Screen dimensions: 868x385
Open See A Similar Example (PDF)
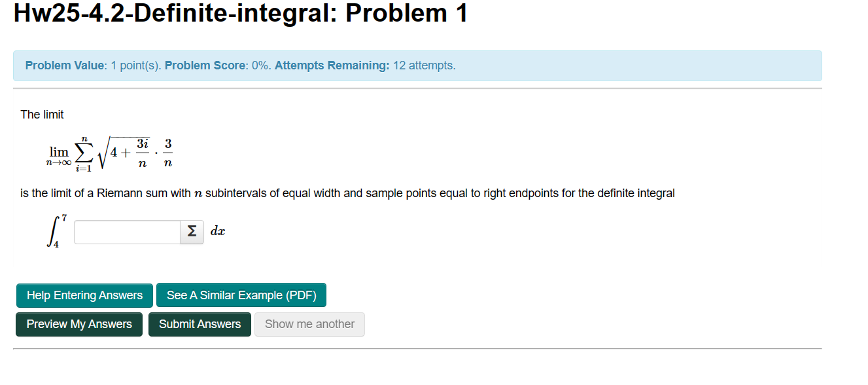[241, 295]
